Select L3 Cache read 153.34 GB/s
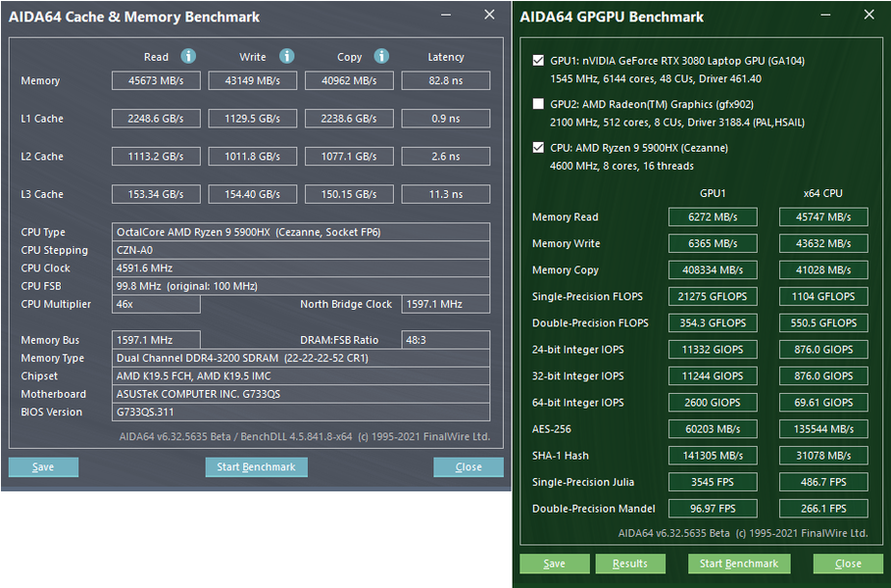The width and height of the screenshot is (891, 588). click(156, 194)
